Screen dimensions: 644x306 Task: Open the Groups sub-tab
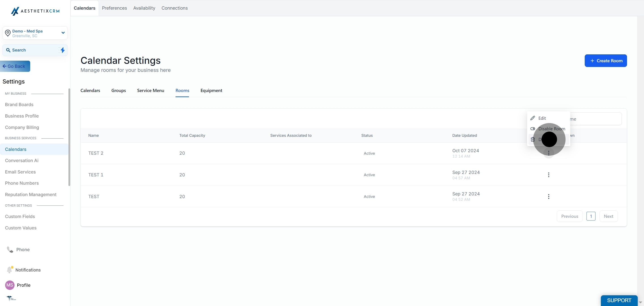pos(119,90)
